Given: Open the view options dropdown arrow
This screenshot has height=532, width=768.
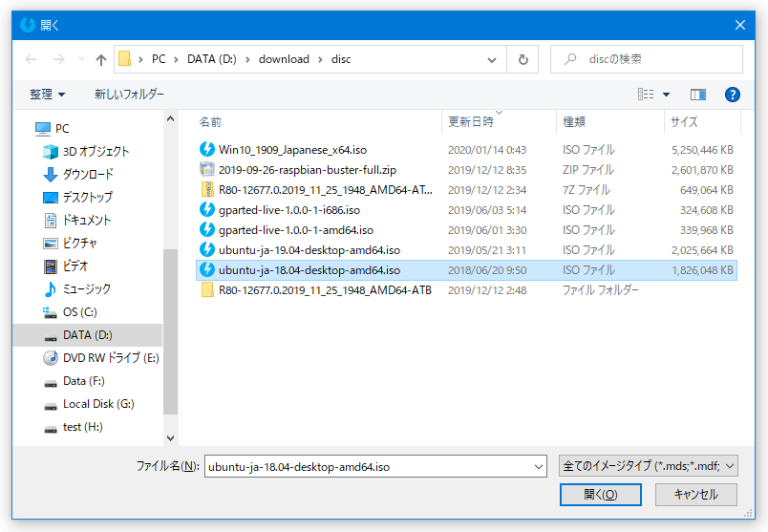Looking at the screenshot, I should click(x=666, y=94).
